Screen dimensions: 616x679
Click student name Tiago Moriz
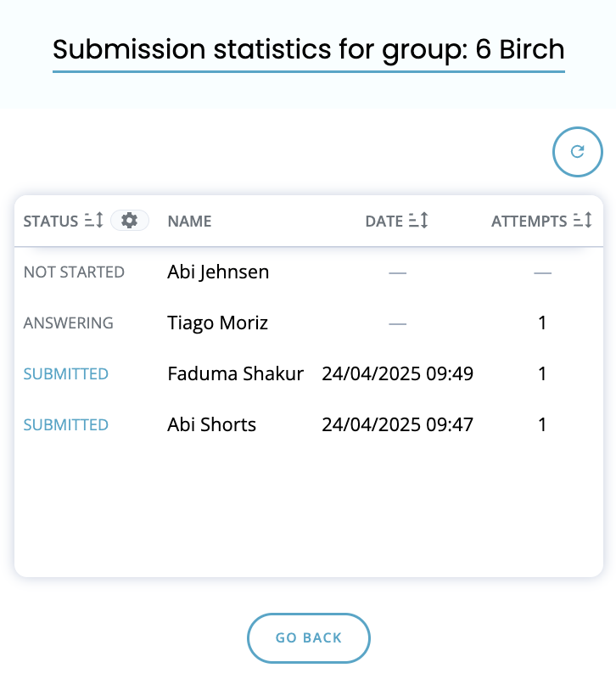(x=218, y=323)
